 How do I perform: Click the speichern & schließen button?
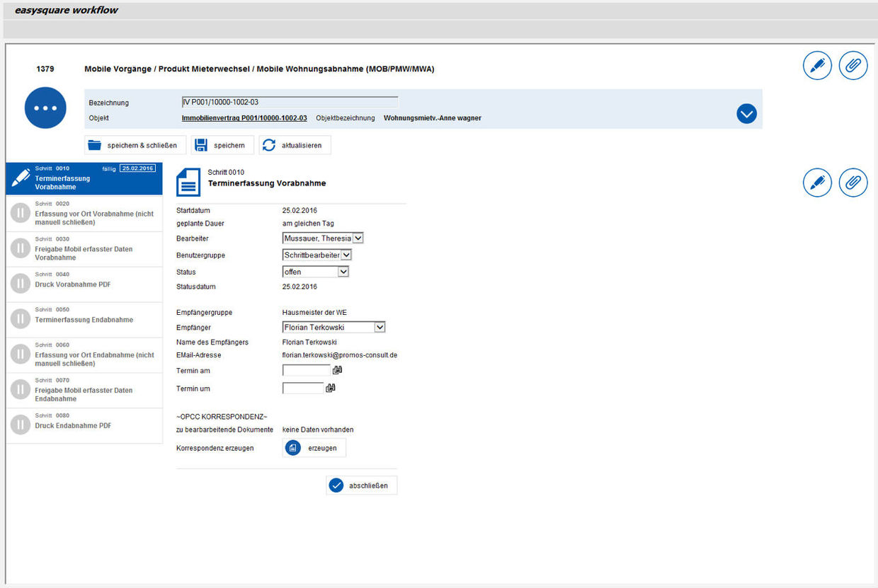(x=135, y=145)
